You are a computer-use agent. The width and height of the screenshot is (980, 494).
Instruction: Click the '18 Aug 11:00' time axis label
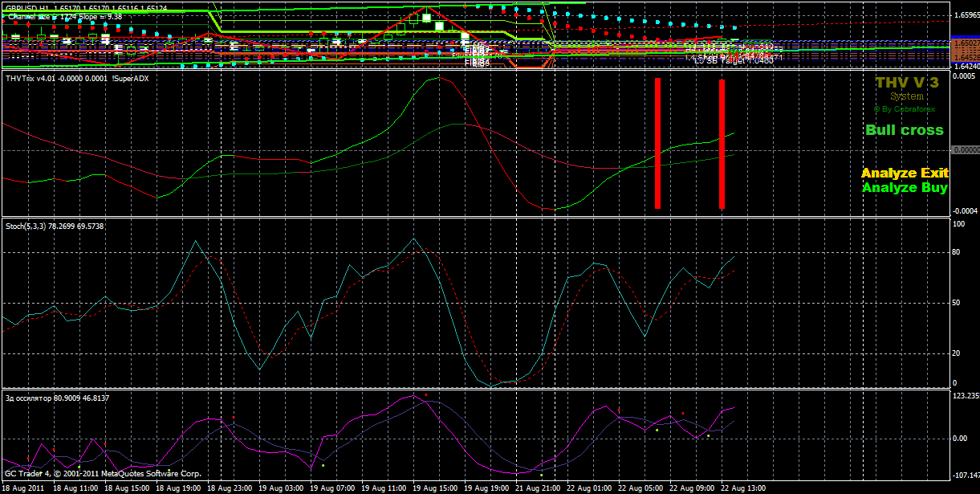click(75, 488)
